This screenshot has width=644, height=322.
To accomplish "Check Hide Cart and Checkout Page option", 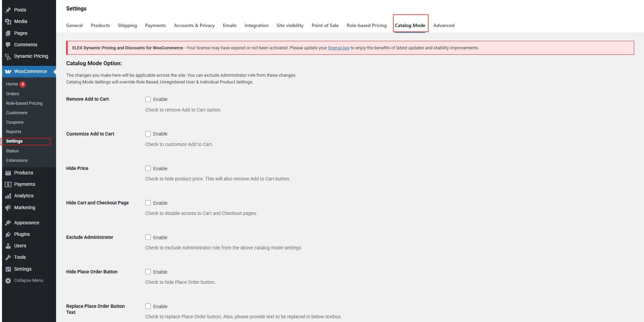I will [148, 203].
